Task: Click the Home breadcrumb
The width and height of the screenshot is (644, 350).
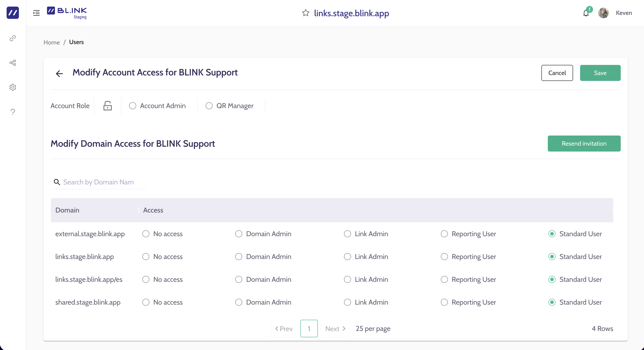Action: (51, 42)
